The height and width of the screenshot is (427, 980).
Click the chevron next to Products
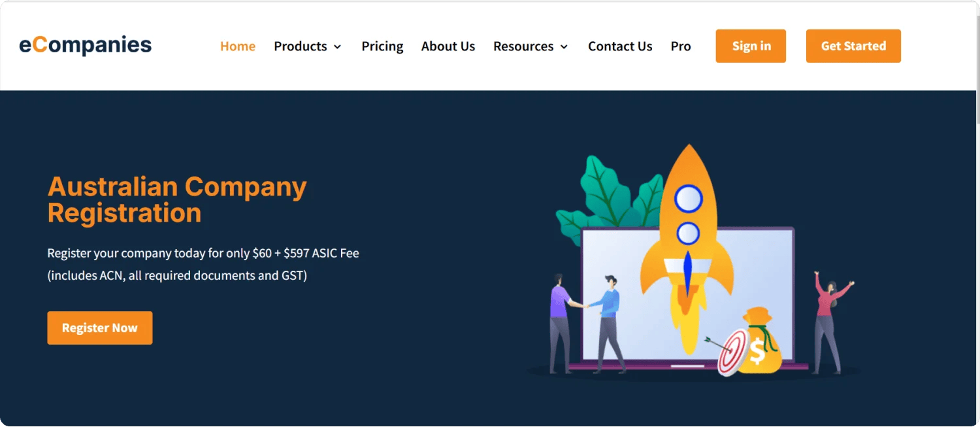(337, 47)
